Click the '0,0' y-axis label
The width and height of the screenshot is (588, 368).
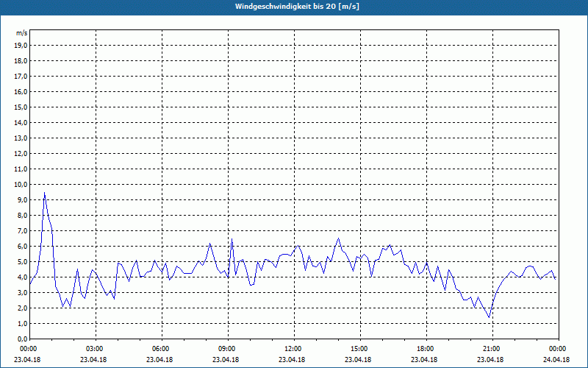[24, 339]
